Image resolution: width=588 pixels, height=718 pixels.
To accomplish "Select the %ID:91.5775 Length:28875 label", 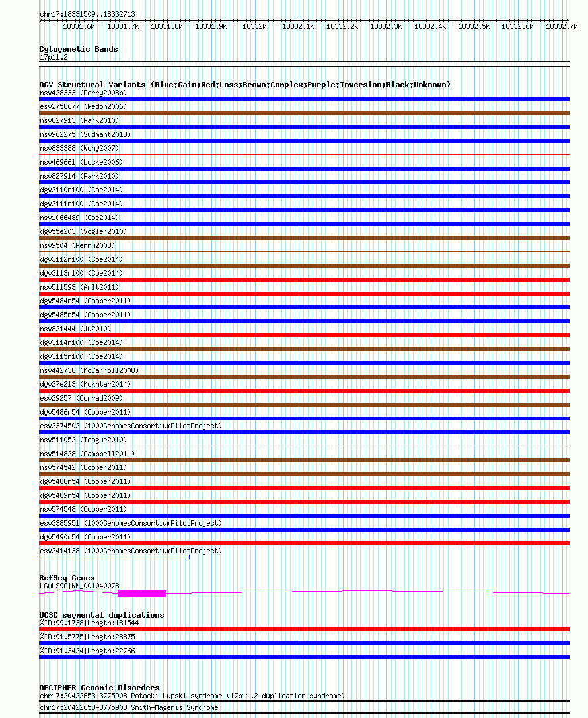I will tap(87, 637).
